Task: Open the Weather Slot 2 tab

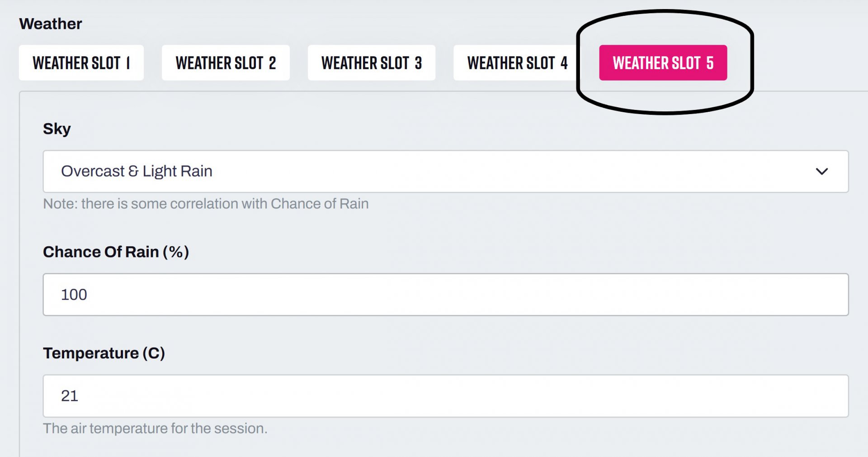Action: point(226,63)
